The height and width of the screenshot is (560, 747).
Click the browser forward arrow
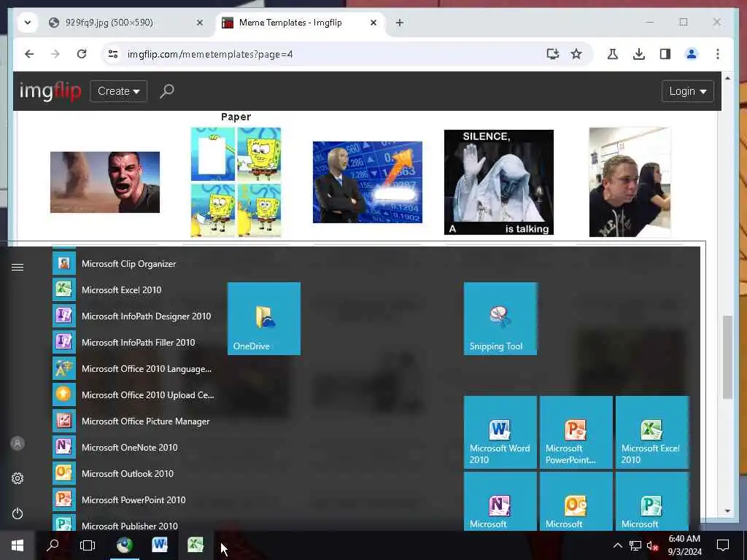point(55,54)
